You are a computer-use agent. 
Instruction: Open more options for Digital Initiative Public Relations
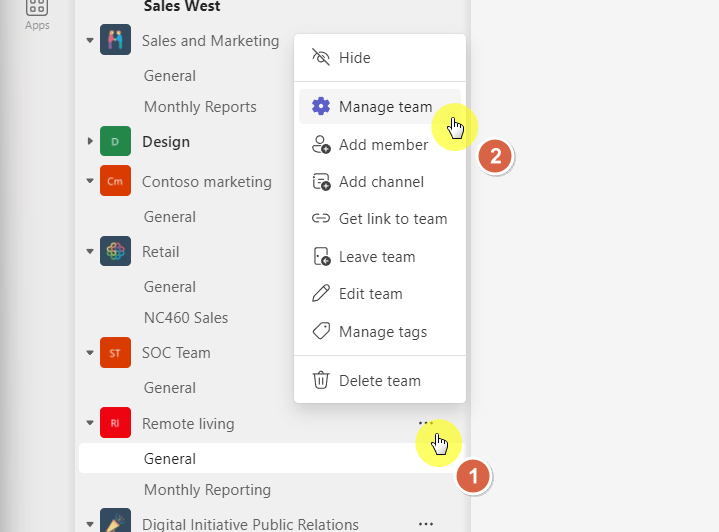426,524
